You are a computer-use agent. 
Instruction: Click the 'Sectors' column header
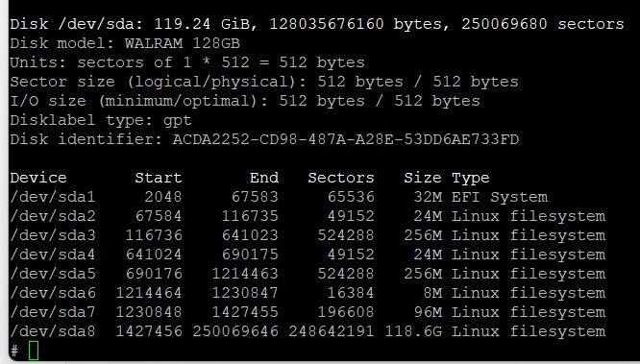[x=341, y=178]
